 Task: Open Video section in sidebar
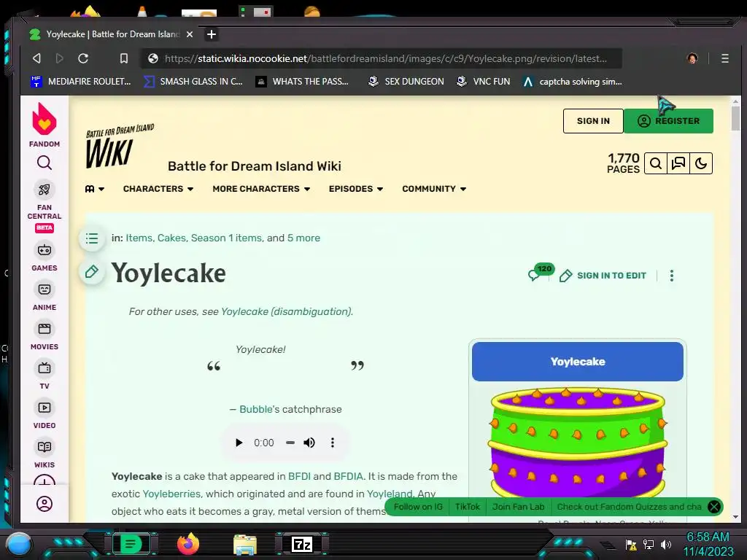pos(44,414)
